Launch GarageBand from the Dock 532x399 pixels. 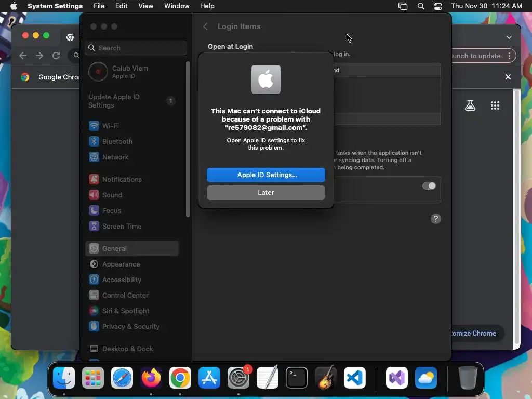tap(326, 378)
